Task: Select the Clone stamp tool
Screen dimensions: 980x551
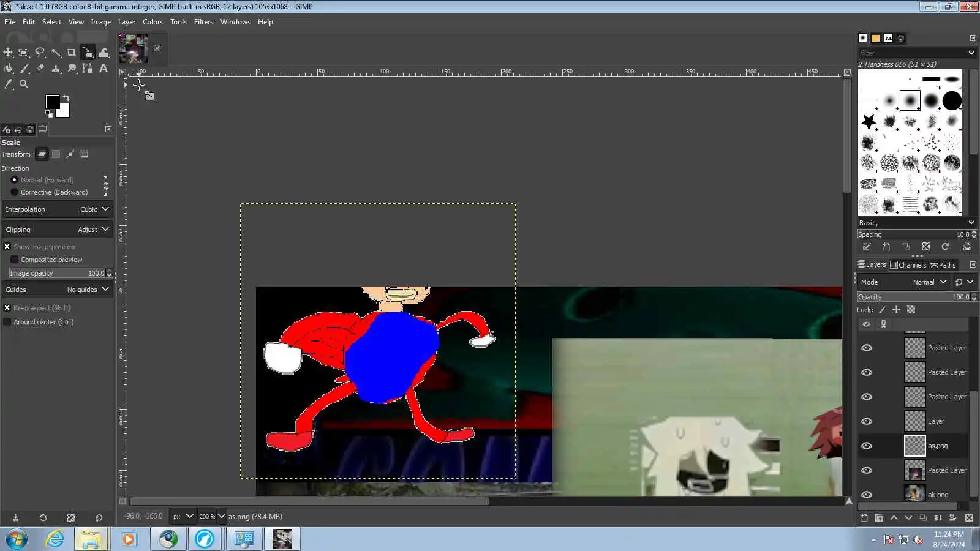Action: click(56, 69)
